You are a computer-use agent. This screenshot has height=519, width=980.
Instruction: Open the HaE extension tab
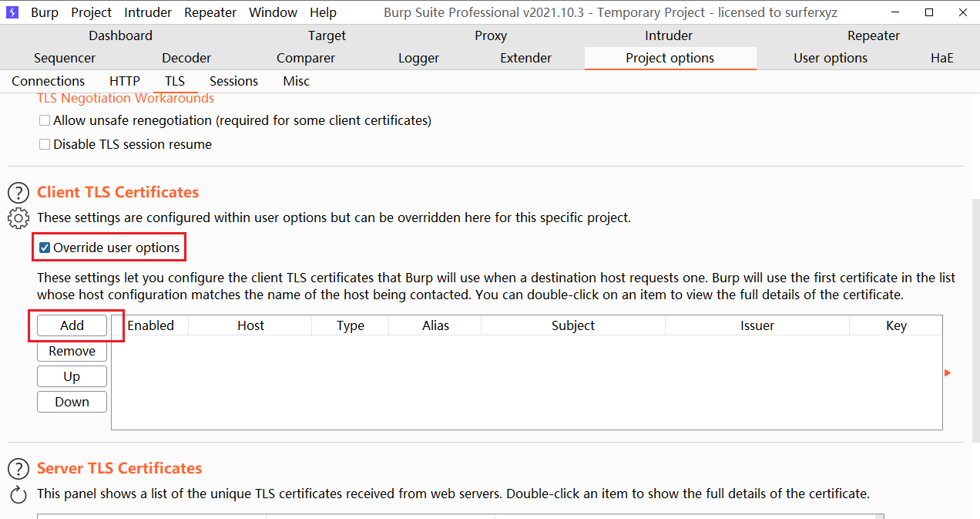[941, 58]
